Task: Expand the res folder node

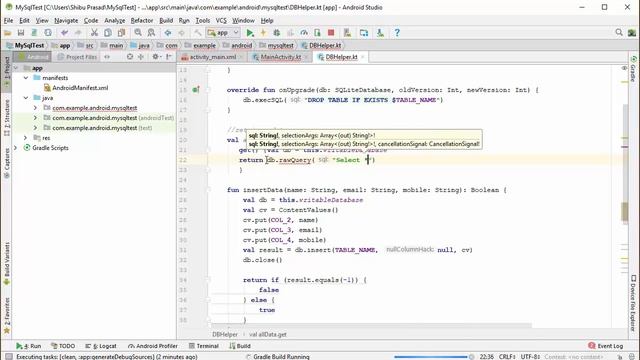Action: point(26,138)
